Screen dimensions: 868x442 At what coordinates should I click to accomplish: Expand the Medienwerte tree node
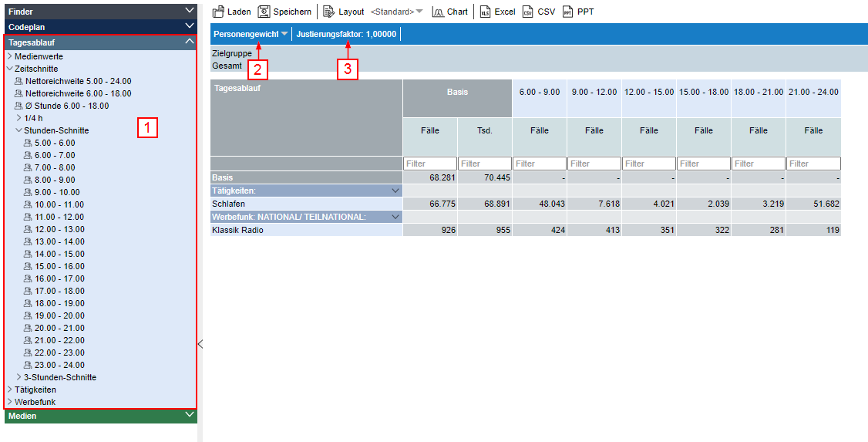click(9, 56)
